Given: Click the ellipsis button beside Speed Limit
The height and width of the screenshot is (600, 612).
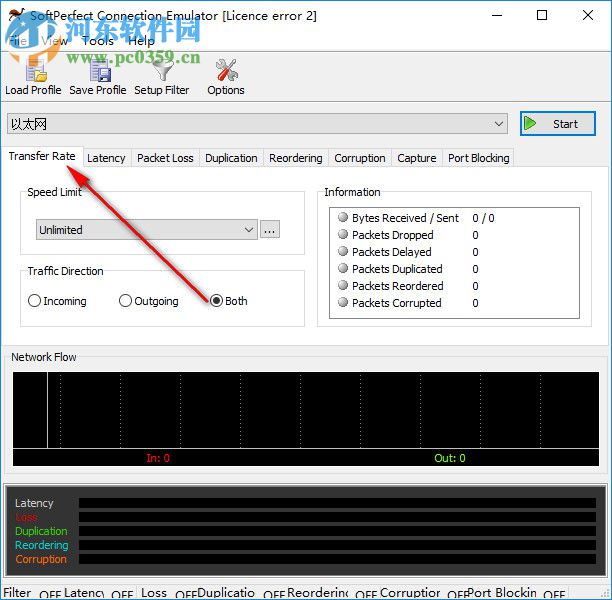Looking at the screenshot, I should coord(270,230).
